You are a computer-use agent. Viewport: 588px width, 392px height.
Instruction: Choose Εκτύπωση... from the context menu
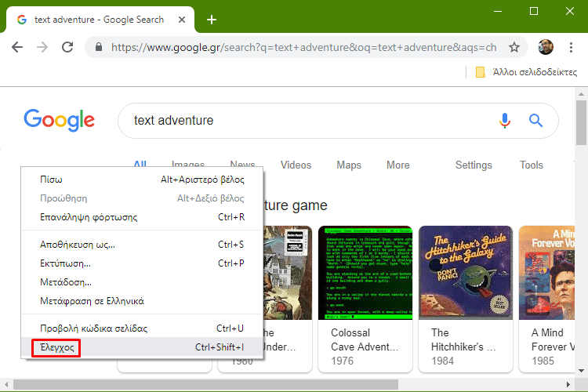142,263
